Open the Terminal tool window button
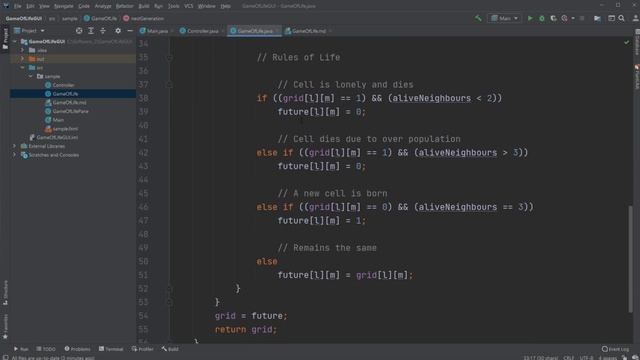This screenshot has height=360, width=640. [x=111, y=349]
